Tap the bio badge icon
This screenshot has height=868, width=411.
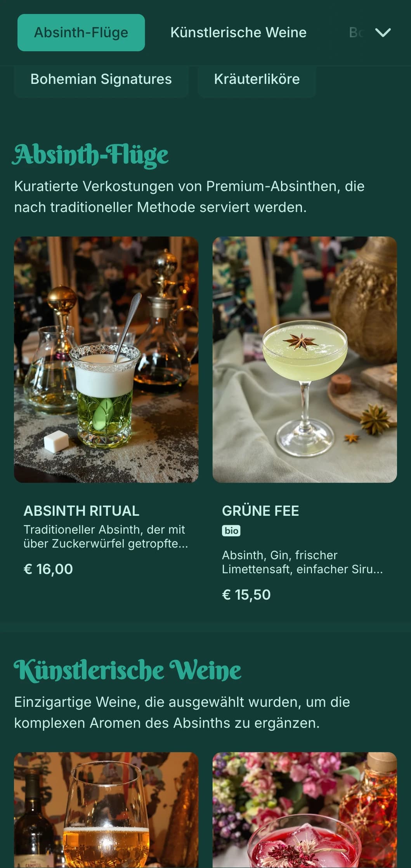pyautogui.click(x=231, y=531)
